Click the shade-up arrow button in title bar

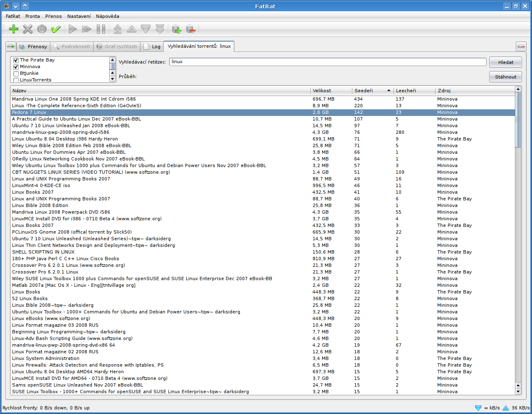[x=25, y=6]
